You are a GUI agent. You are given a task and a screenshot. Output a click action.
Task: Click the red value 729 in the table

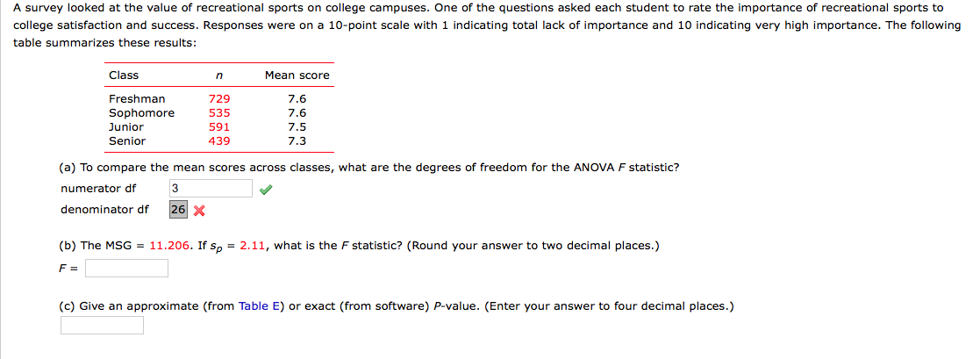(219, 99)
